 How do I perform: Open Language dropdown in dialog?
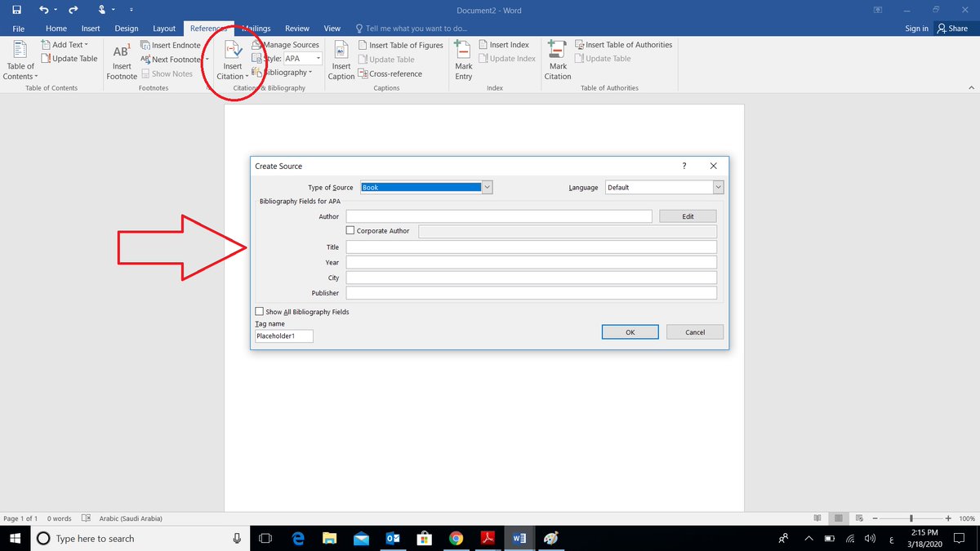coord(718,187)
